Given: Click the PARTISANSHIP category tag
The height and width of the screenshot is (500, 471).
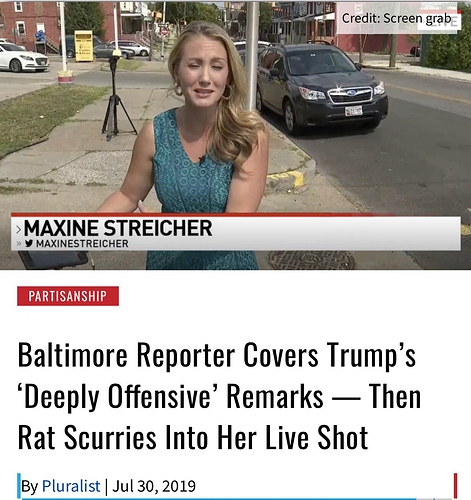Looking at the screenshot, I should pos(68,296).
